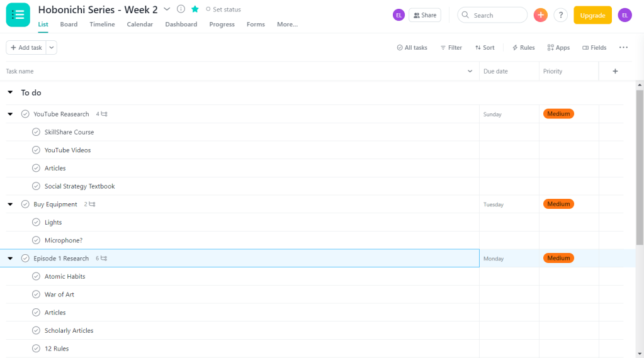644x358 pixels.
Task: Open the project info icon
Action: pyautogui.click(x=181, y=9)
